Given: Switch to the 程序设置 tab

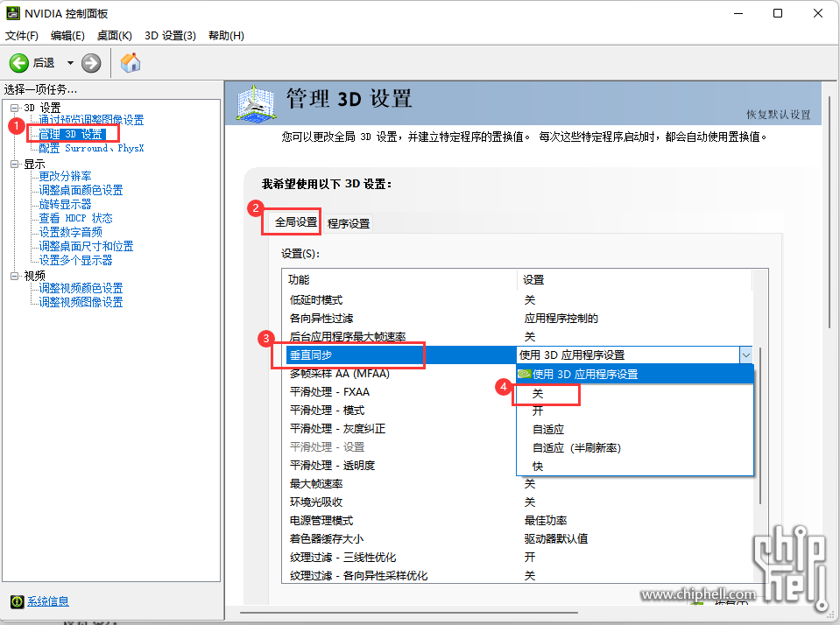Looking at the screenshot, I should tap(349, 223).
